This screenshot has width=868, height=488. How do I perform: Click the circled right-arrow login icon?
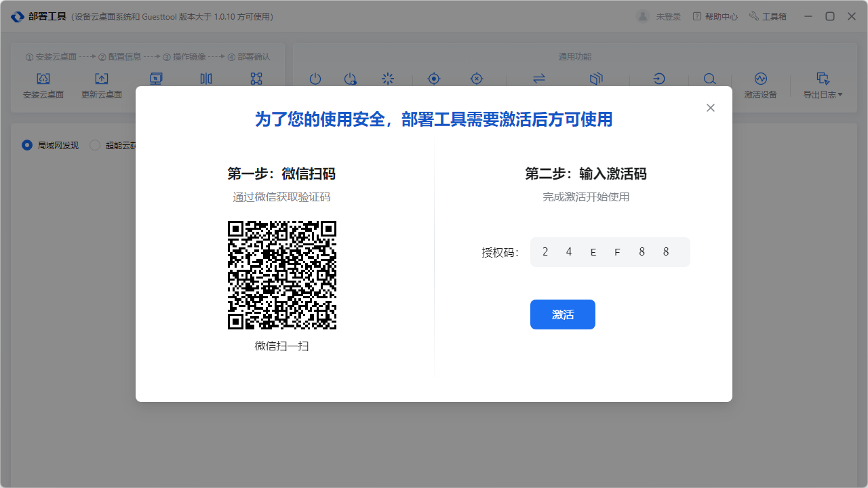(659, 79)
